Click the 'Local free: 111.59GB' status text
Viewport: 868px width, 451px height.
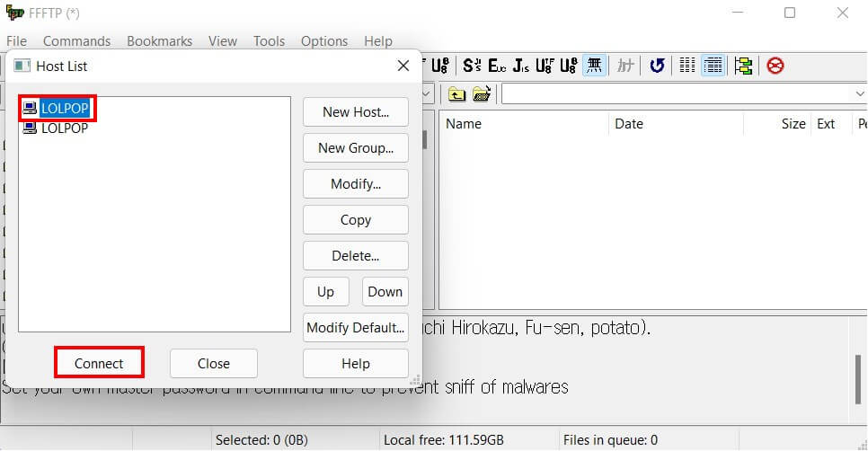444,440
